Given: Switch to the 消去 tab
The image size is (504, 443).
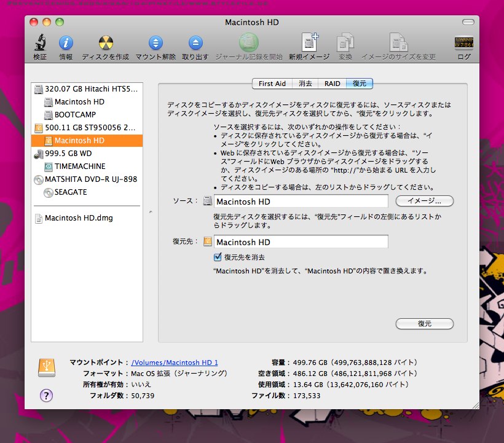Looking at the screenshot, I should coord(305,84).
